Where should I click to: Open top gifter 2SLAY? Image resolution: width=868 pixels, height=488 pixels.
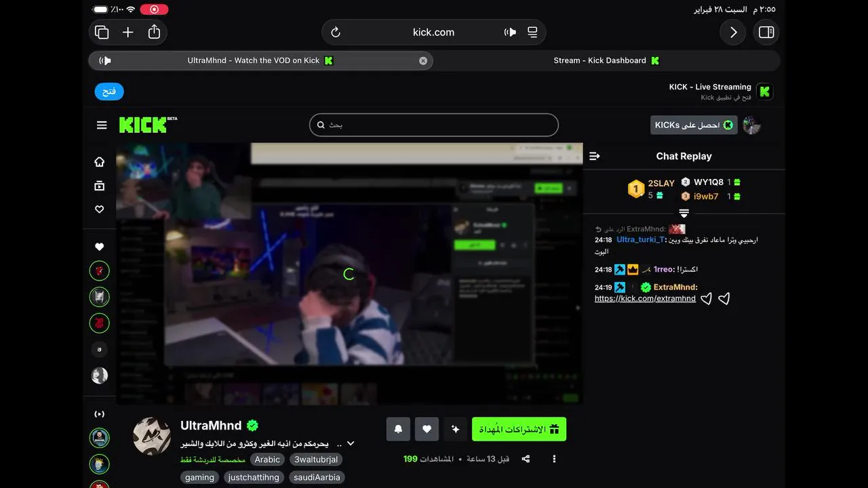click(660, 183)
